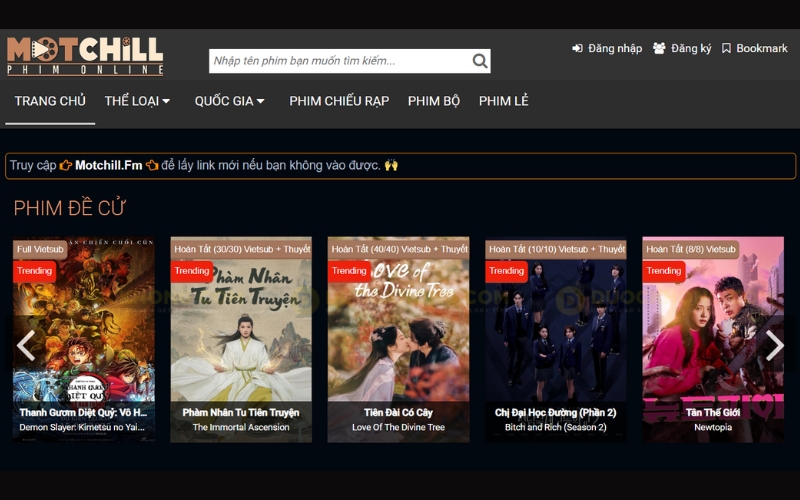
Task: Click Bitch and Rich (Season 2) subtitle
Action: point(556,428)
